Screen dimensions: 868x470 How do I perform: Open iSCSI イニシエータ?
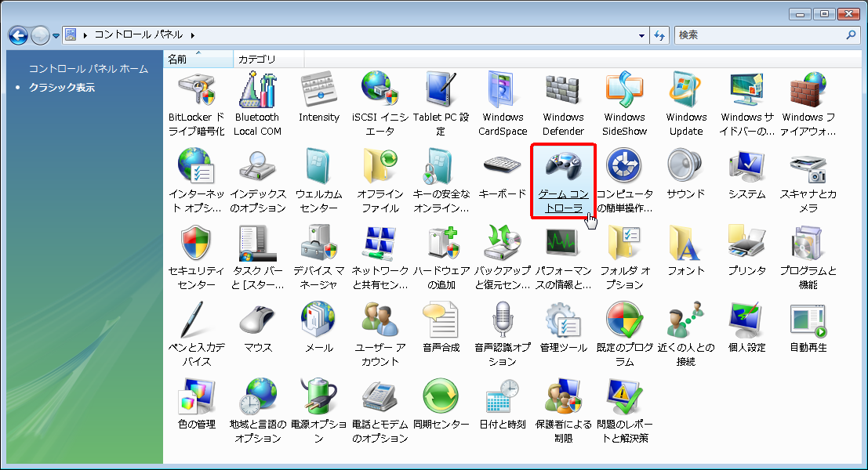(x=380, y=103)
